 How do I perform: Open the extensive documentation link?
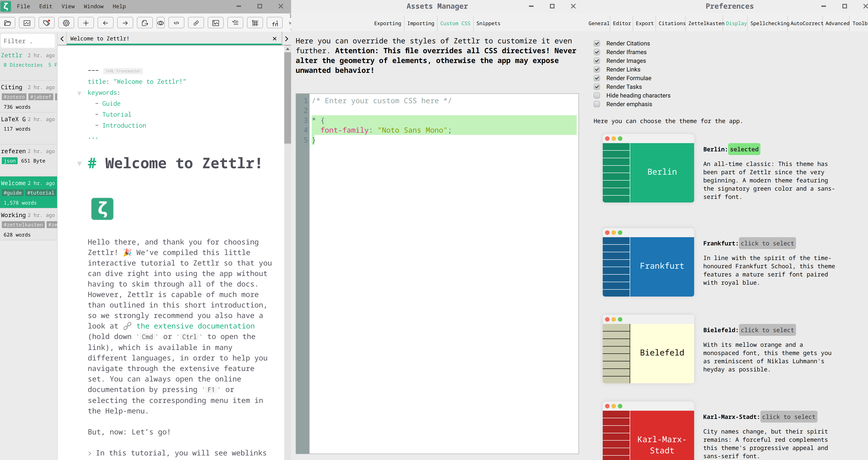click(x=195, y=326)
